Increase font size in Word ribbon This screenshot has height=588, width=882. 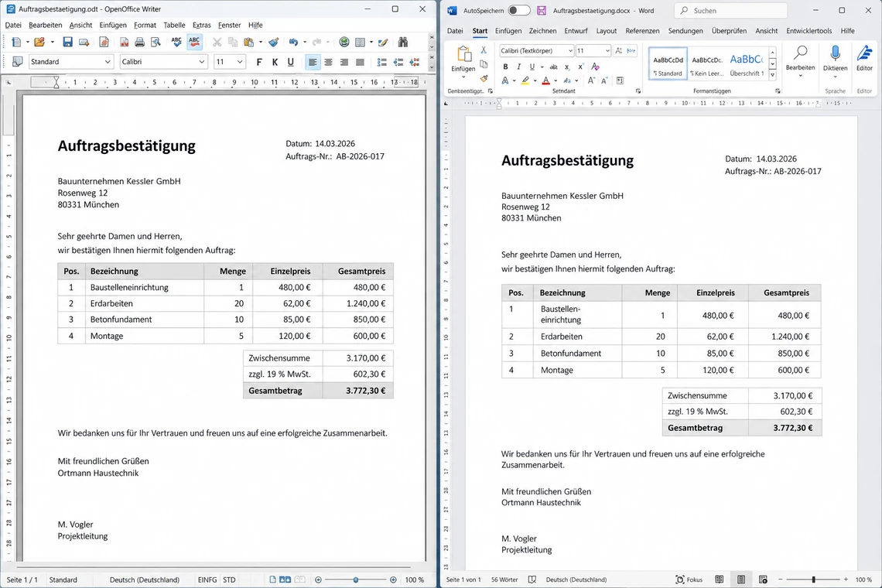pos(592,80)
